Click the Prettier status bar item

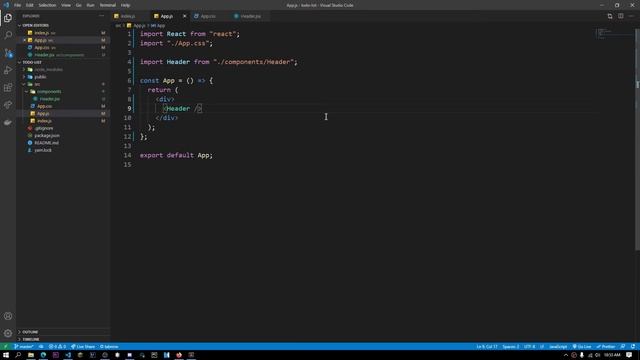pyautogui.click(x=606, y=347)
